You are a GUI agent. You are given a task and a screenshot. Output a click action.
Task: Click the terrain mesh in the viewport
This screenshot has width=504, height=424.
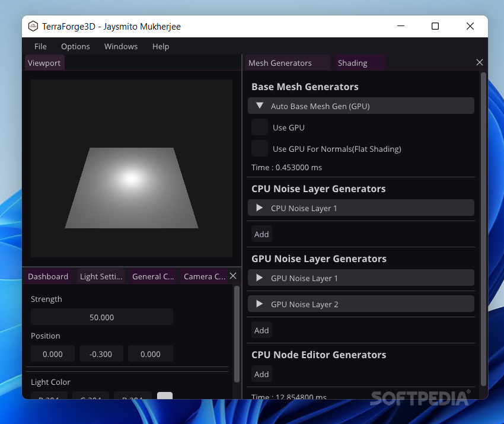132,188
